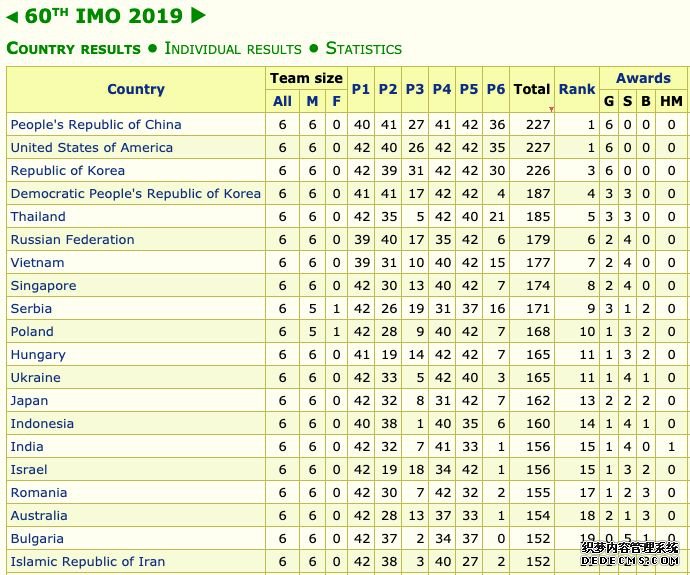Go to previous IMO year arrow
Screen dimensions: 690x575
(x=12, y=17)
